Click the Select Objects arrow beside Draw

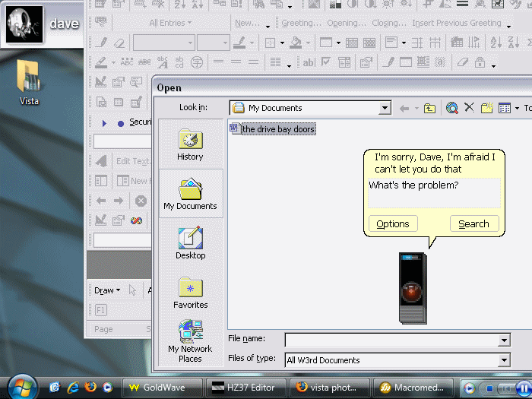pos(132,290)
